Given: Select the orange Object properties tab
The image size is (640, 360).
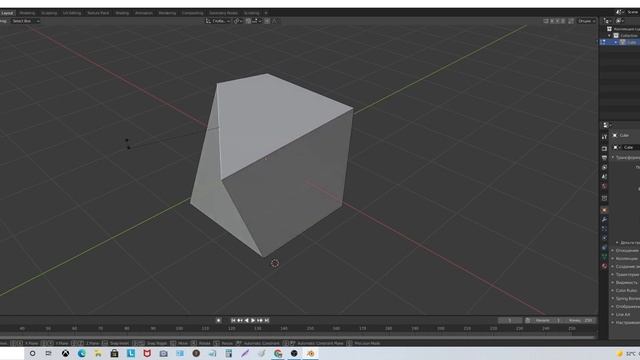Looking at the screenshot, I should [x=604, y=210].
